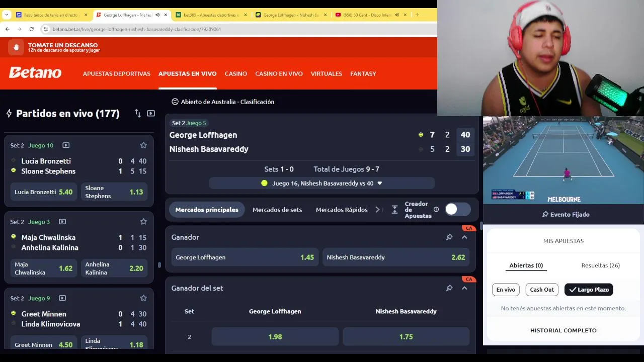Click the Betano logo
Viewport: 644px width, 362px height.
click(35, 73)
